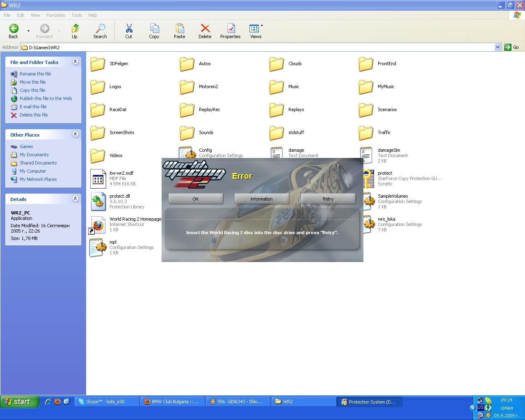
Task: Select the Motoren2 folder
Action: click(199, 87)
